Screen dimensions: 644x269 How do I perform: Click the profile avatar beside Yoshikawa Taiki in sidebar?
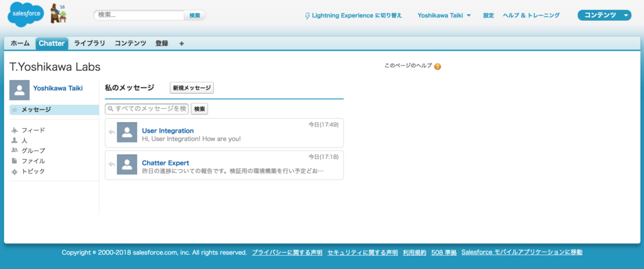[x=19, y=91]
